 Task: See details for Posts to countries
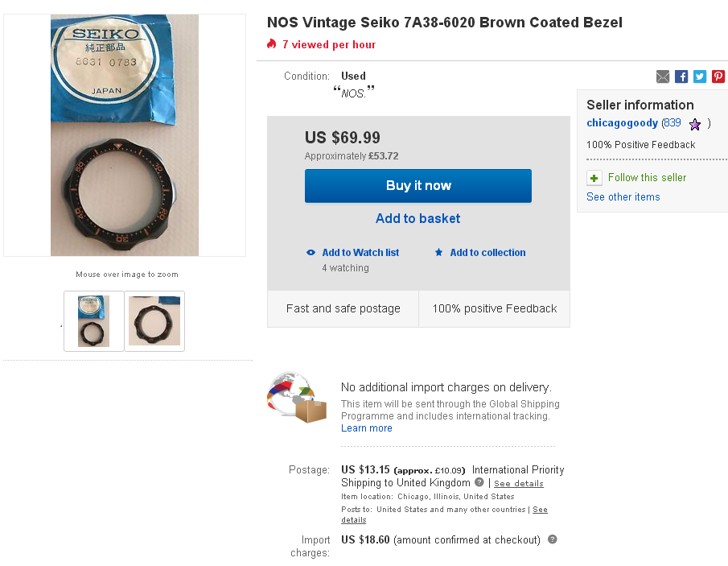click(540, 510)
